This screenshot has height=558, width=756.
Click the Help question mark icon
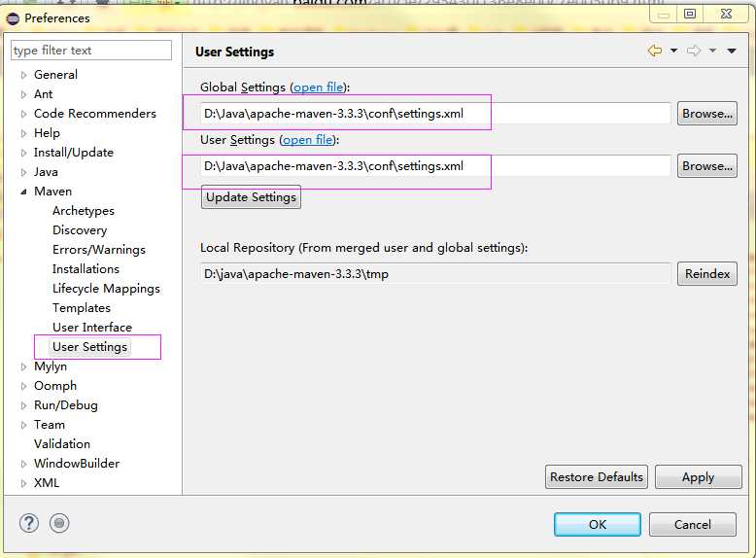[x=29, y=523]
